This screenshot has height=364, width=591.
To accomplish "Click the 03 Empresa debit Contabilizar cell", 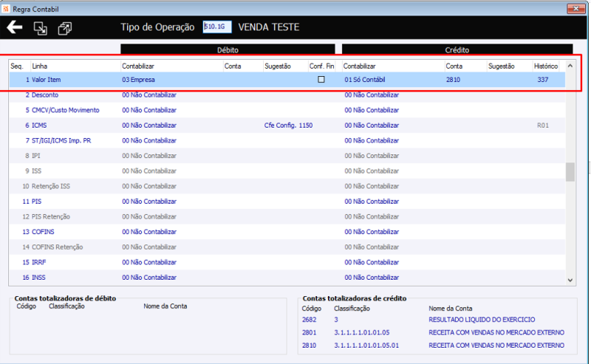I will click(138, 80).
